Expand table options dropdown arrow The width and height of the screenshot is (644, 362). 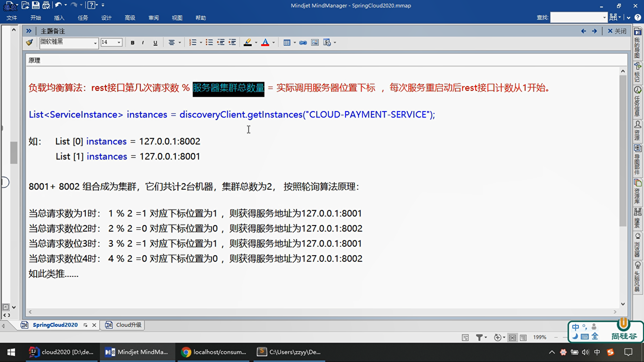pos(295,43)
